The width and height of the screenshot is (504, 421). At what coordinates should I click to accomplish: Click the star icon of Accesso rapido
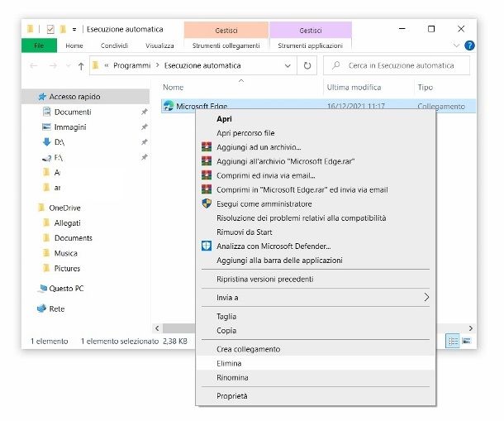pyautogui.click(x=42, y=97)
